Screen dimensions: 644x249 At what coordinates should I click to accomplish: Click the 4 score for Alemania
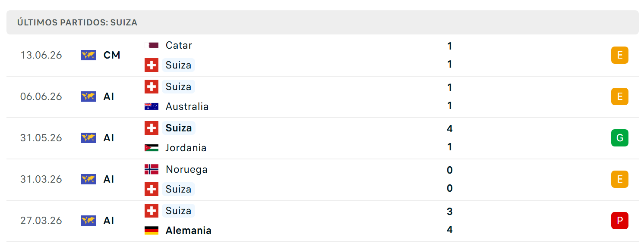point(450,230)
